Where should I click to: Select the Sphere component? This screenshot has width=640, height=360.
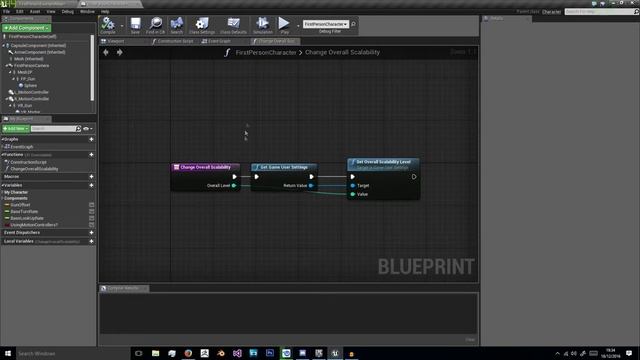31,86
